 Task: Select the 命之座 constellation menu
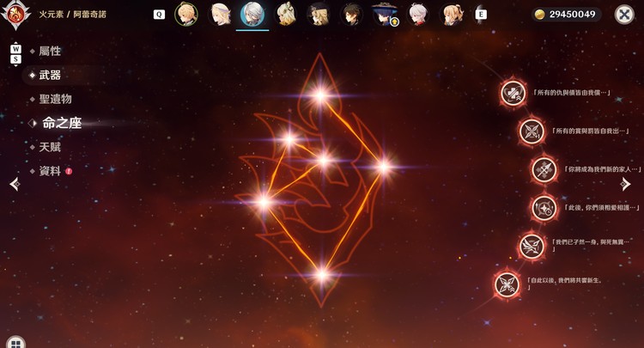tap(62, 122)
